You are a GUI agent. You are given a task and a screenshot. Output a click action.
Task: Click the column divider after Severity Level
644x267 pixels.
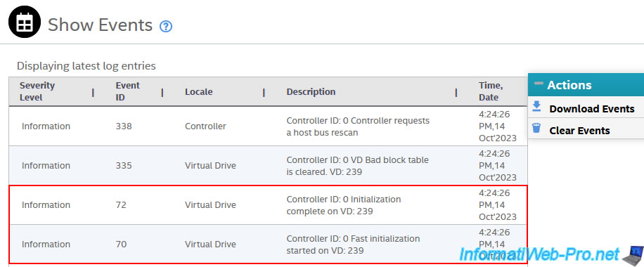93,93
